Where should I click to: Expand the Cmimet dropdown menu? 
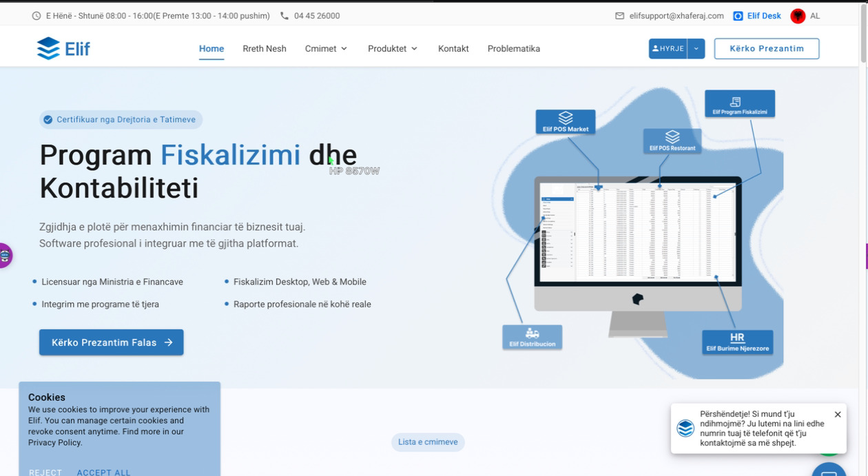326,49
